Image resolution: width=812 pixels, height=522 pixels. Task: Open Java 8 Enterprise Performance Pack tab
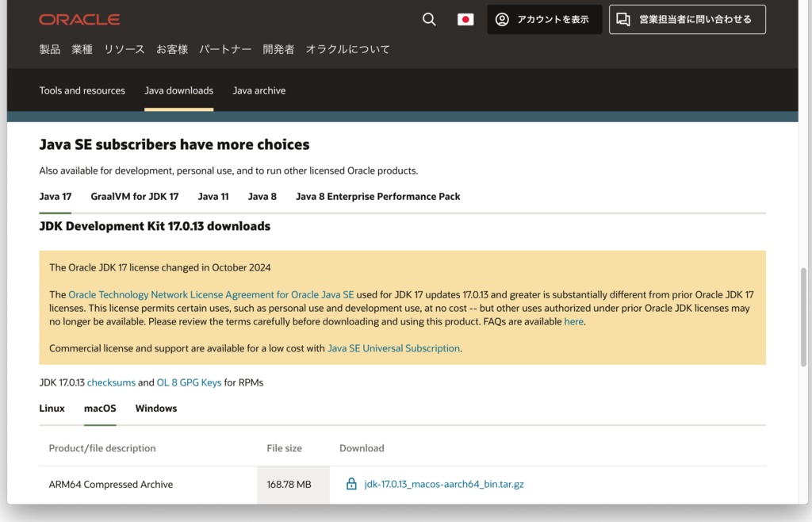coord(378,197)
